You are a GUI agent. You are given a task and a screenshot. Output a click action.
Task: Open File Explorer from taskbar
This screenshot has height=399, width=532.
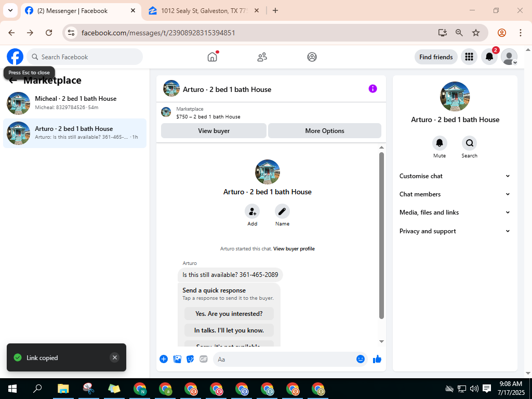63,389
